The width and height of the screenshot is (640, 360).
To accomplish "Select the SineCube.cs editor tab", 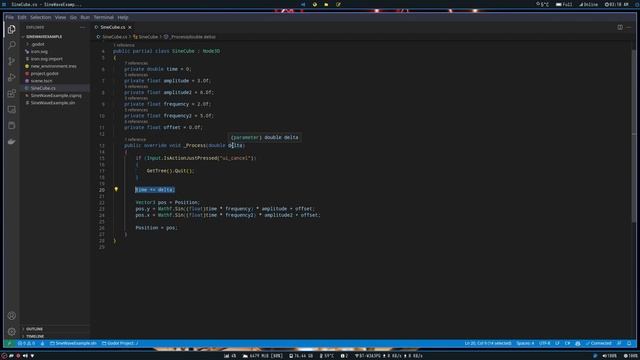I will pyautogui.click(x=113, y=27).
